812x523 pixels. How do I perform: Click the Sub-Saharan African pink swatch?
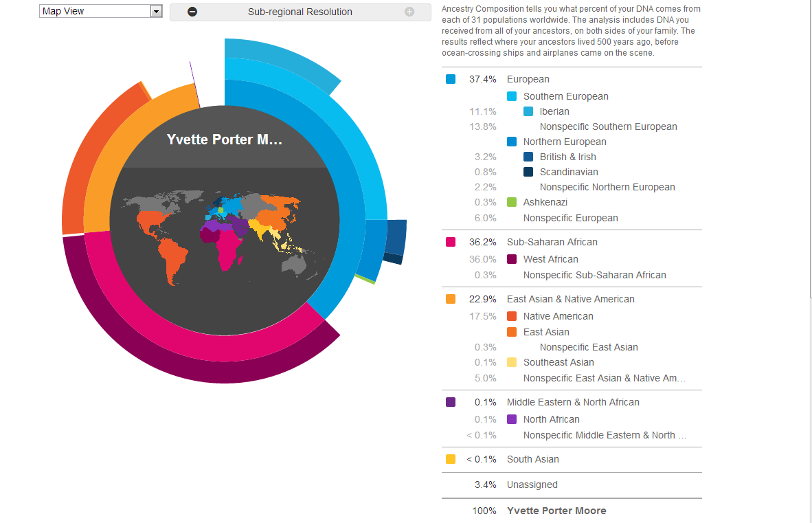pos(451,242)
